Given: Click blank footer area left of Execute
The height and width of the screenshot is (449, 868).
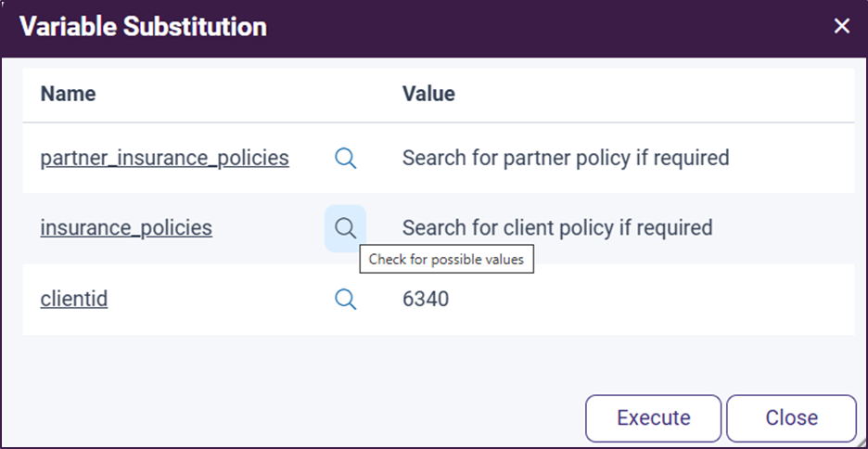Looking at the screenshot, I should pyautogui.click(x=299, y=418).
